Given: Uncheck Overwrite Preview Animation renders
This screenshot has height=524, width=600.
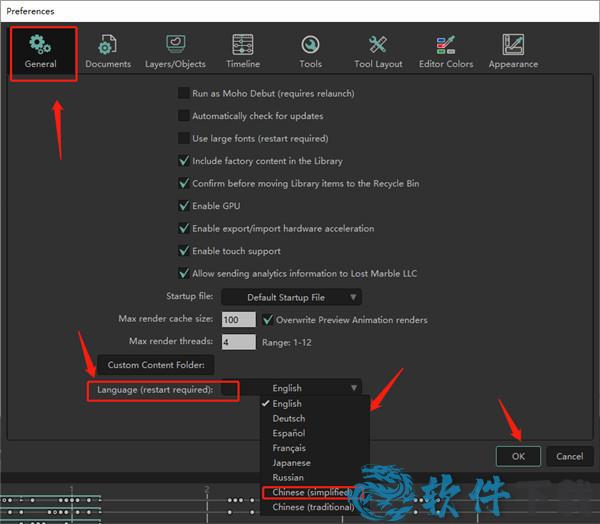Looking at the screenshot, I should 268,320.
